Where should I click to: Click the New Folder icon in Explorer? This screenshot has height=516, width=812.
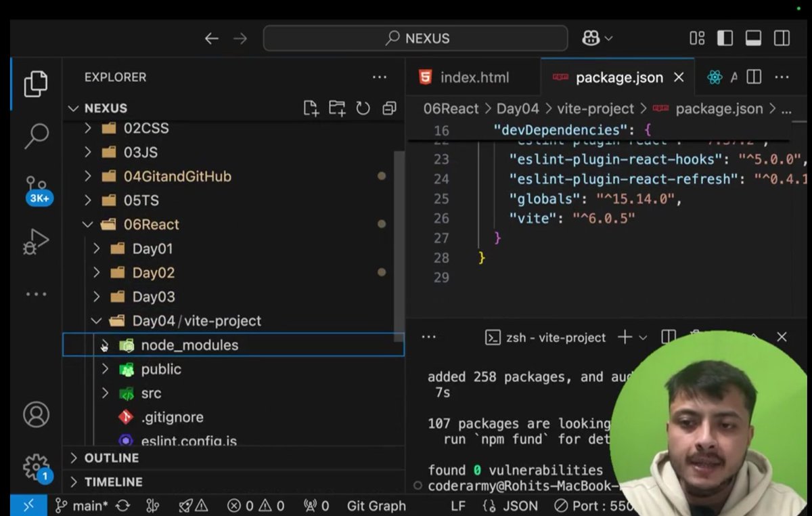(337, 108)
